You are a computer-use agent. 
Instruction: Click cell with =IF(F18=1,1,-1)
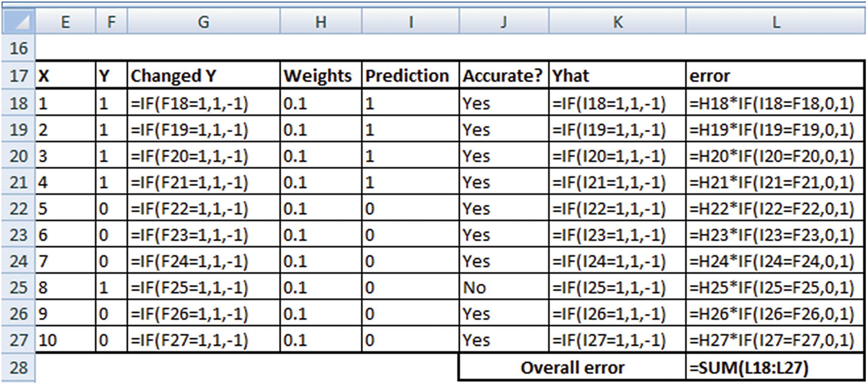(x=203, y=104)
